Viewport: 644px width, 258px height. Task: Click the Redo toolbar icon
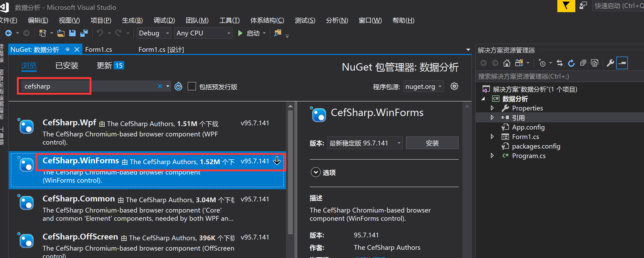118,33
